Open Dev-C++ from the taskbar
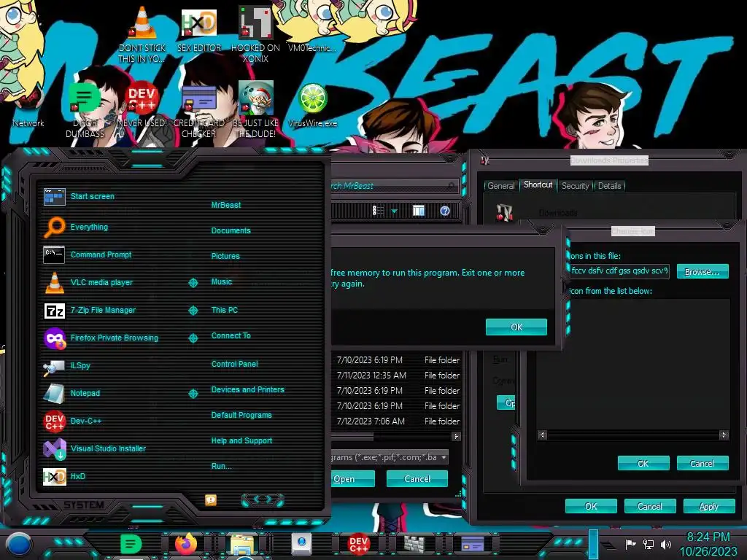Image resolution: width=747 pixels, height=560 pixels. click(x=358, y=544)
